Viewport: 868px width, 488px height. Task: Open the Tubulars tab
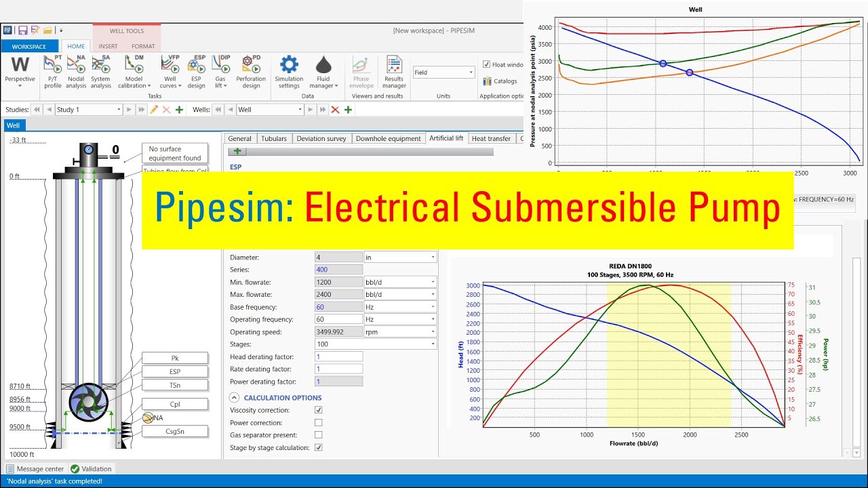274,138
